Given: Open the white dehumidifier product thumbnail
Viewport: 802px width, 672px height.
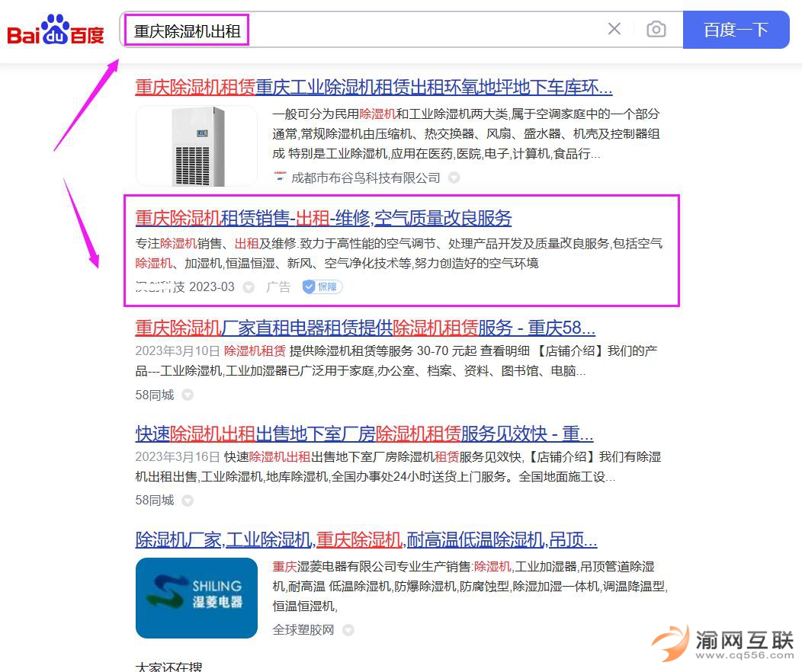Looking at the screenshot, I should pyautogui.click(x=197, y=146).
